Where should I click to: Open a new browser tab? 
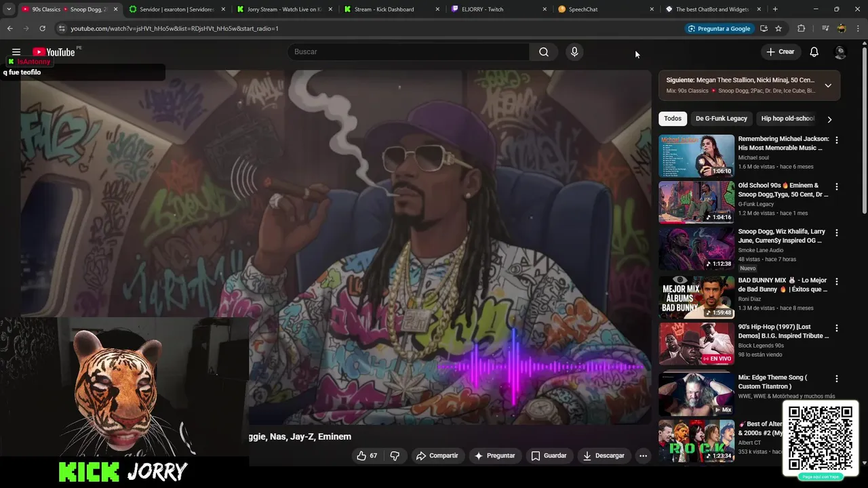(775, 9)
